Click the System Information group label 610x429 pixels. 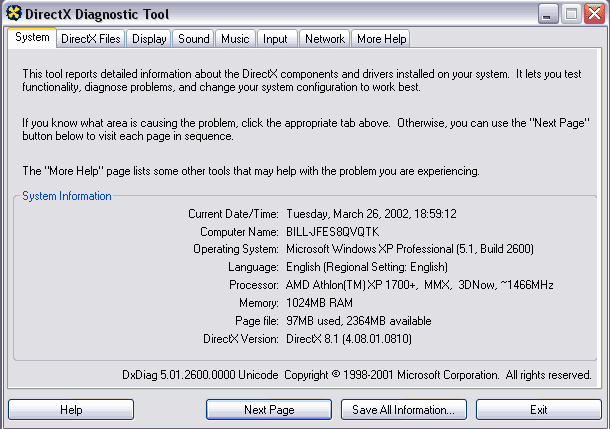[67, 196]
